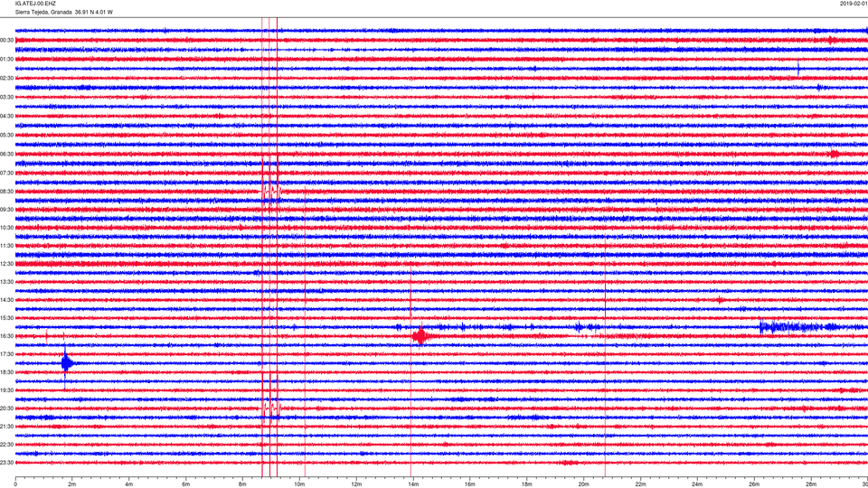The width and height of the screenshot is (868, 488).
Task: Click the 22m tick on the minute axis
Action: (640, 484)
